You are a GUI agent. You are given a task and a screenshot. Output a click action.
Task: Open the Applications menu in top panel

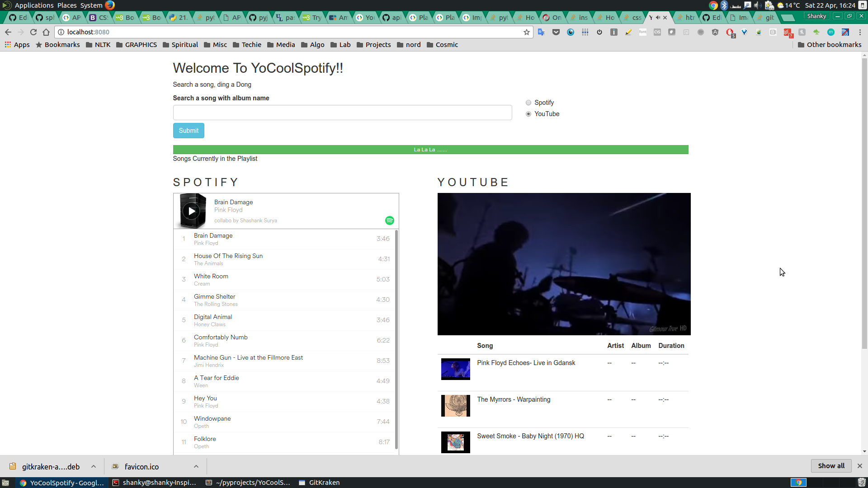coord(34,5)
